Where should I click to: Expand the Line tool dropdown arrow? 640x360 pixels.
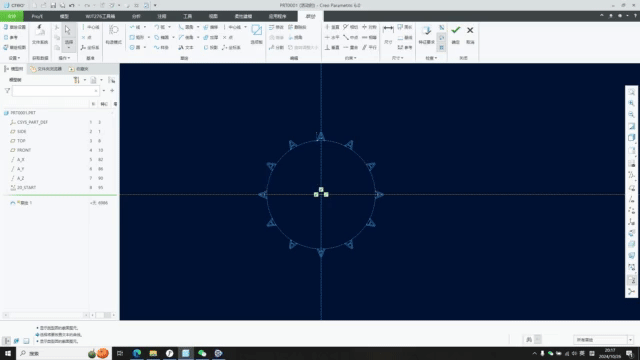pyautogui.click(x=144, y=27)
